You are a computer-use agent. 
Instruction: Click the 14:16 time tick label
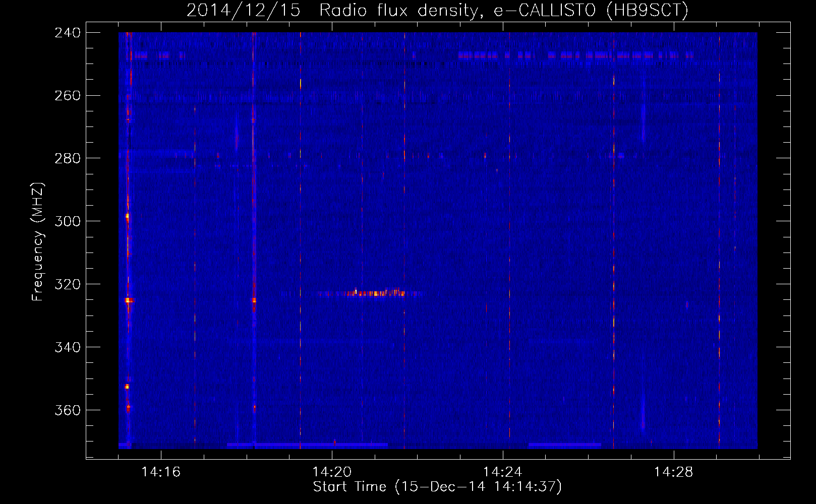click(x=161, y=472)
